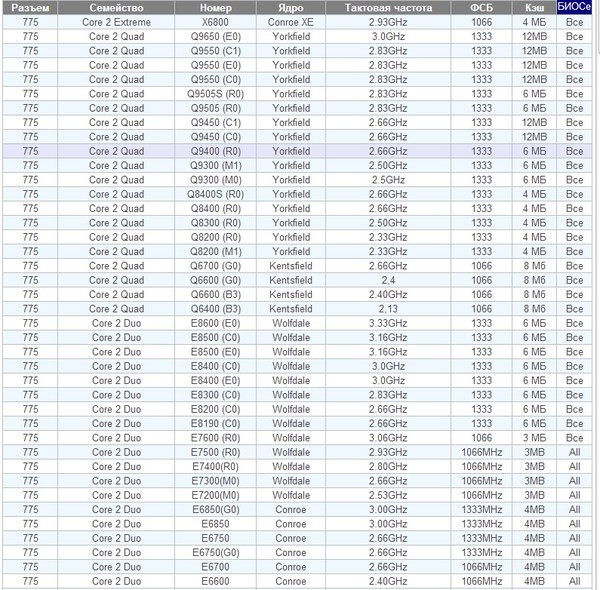Select the Q9450 (C1) cell
Image resolution: width=600 pixels, height=590 pixels.
point(215,123)
